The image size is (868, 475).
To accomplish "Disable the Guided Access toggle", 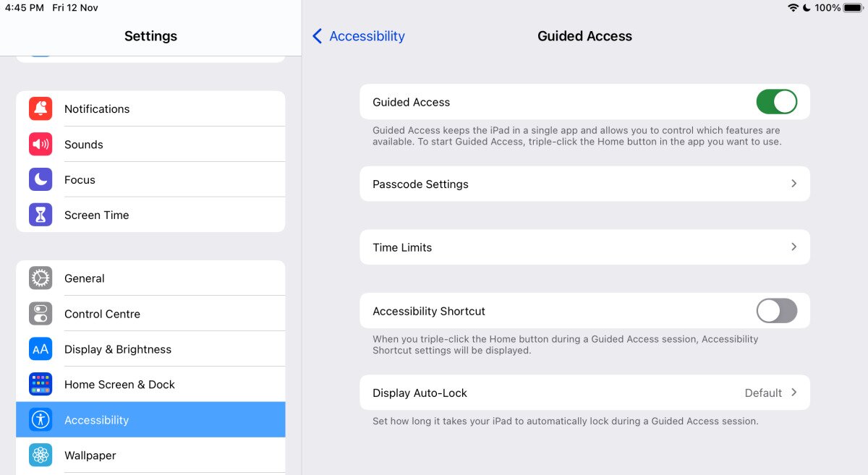I will (x=777, y=101).
